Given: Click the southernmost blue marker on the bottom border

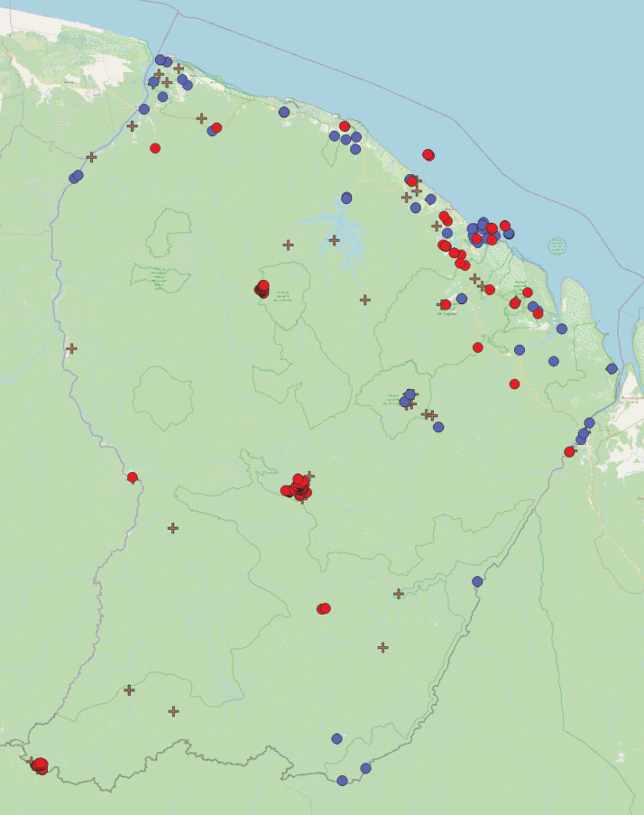Looking at the screenshot, I should tap(342, 780).
